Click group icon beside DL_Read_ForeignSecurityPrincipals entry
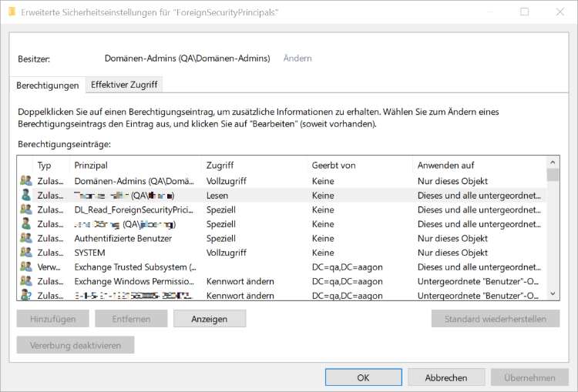This screenshot has height=392, width=578. (x=26, y=209)
